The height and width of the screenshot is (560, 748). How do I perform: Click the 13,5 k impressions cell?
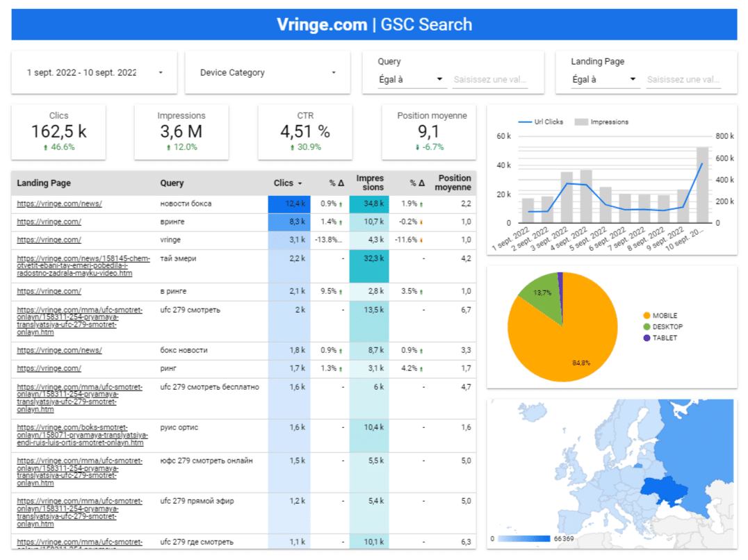coord(369,321)
